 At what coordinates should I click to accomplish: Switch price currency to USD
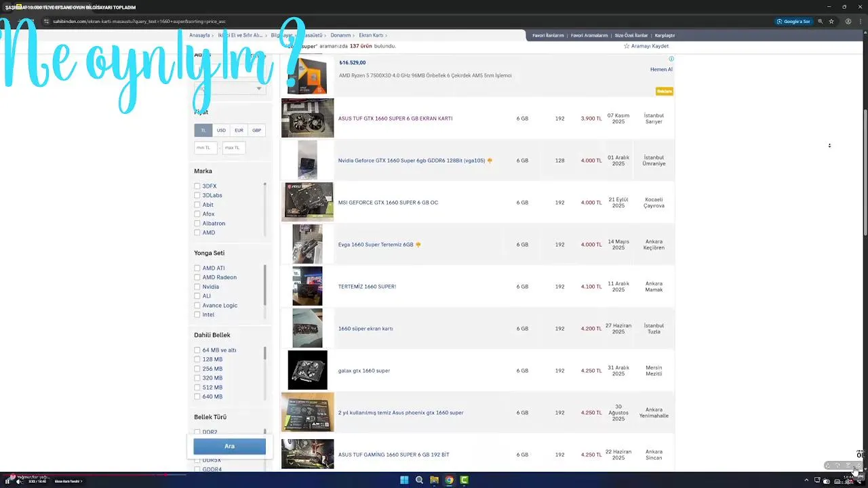click(x=221, y=130)
